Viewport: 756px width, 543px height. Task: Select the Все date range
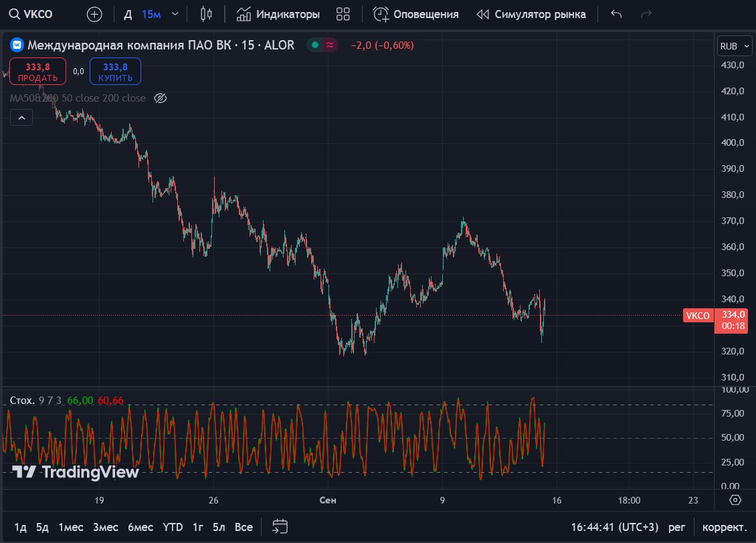[x=244, y=527]
